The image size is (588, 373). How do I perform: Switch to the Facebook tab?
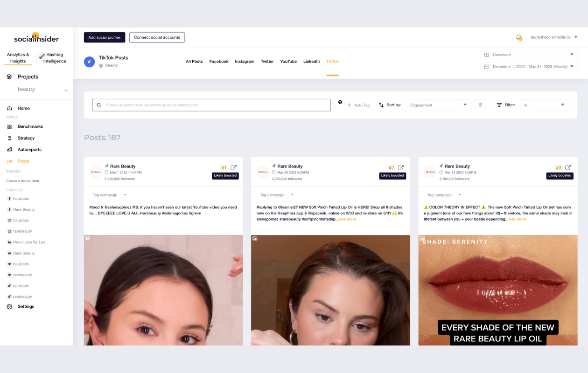point(219,62)
